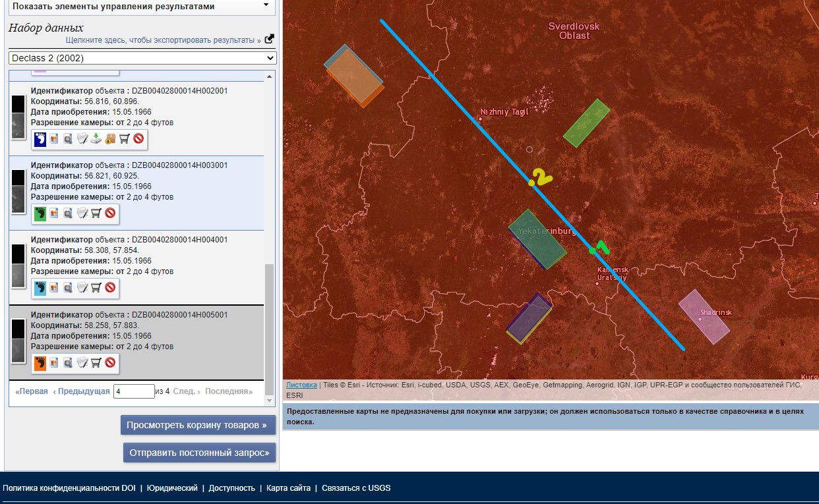Open "Карта сайта" footer link
819x504 pixels.
click(289, 488)
